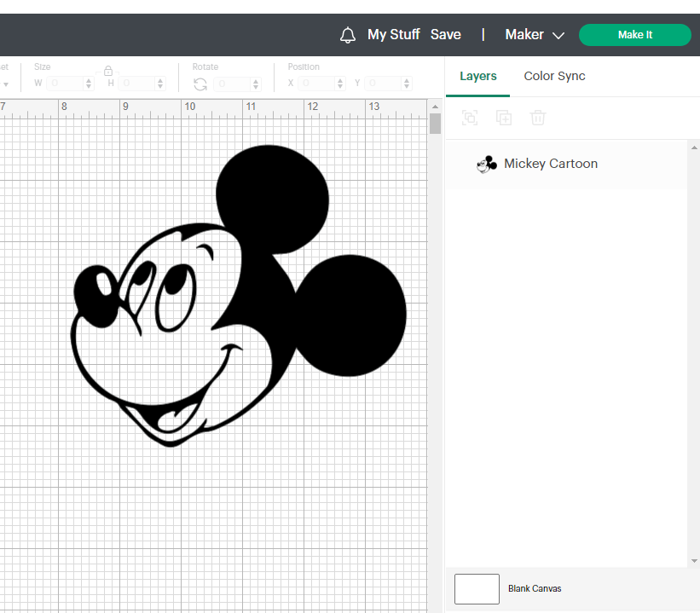
Task: Select the Mickey Cartoon layer thumbnail
Action: (x=487, y=165)
